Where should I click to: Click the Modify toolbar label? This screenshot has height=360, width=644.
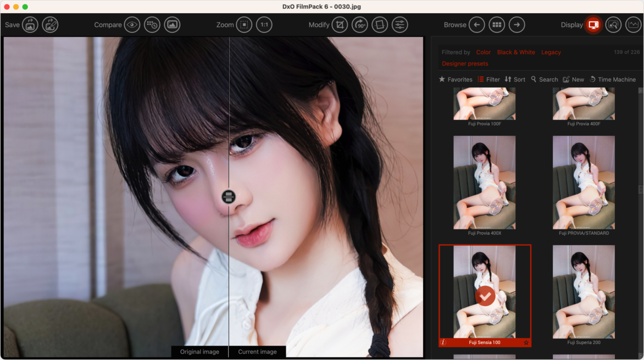[x=319, y=25]
